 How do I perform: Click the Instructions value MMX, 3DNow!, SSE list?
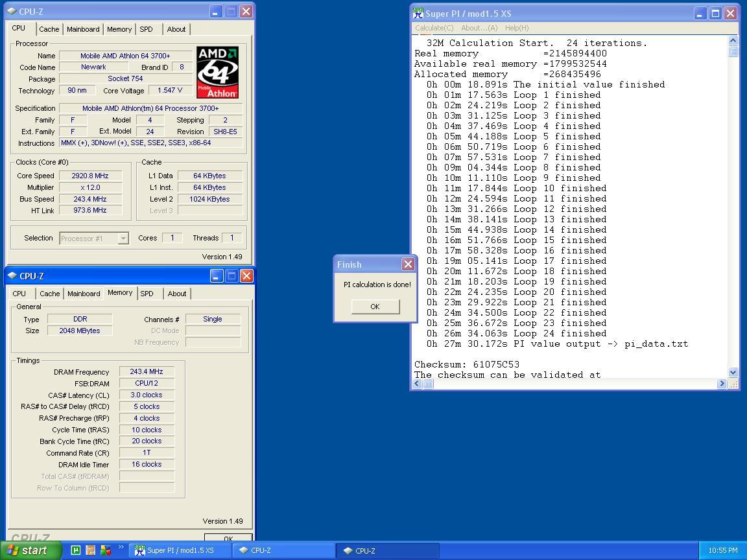point(150,143)
